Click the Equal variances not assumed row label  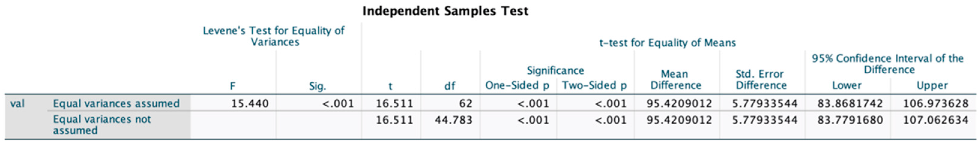[x=102, y=125]
